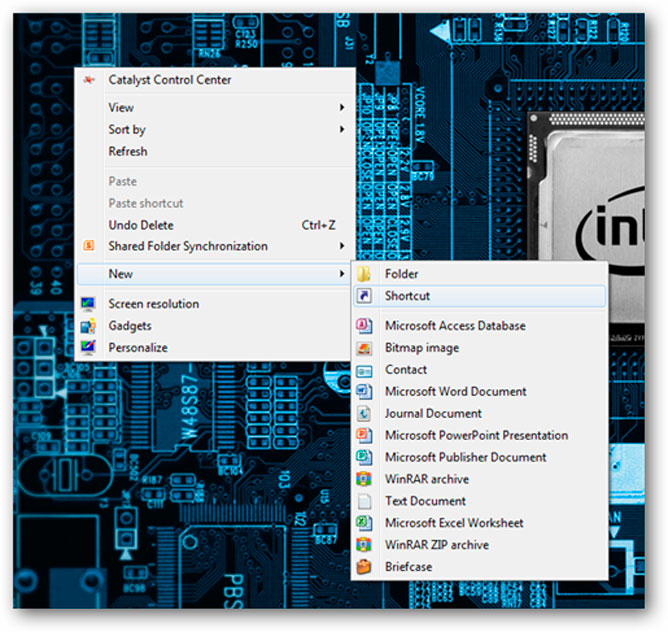Expand the View submenu arrow
The width and height of the screenshot is (668, 632).
click(341, 108)
